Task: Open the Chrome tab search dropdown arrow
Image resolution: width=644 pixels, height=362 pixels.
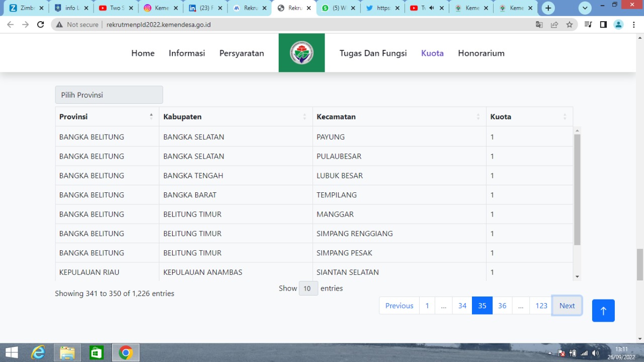Action: [x=585, y=8]
